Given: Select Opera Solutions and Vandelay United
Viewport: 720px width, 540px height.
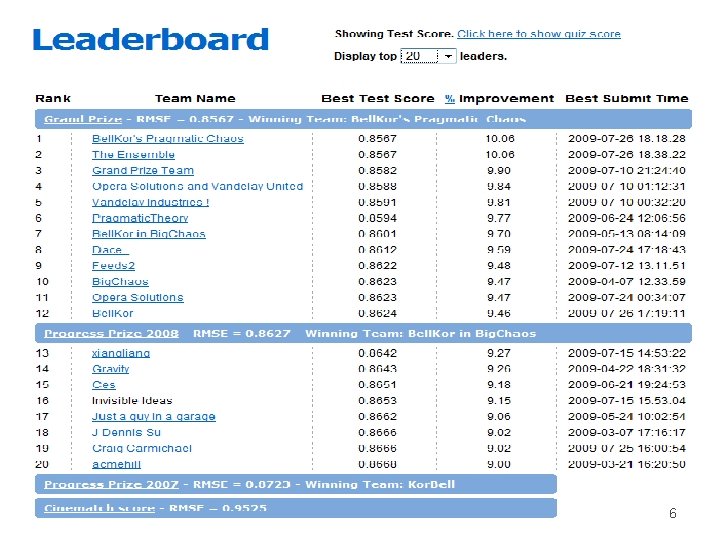Looking at the screenshot, I should [x=197, y=186].
